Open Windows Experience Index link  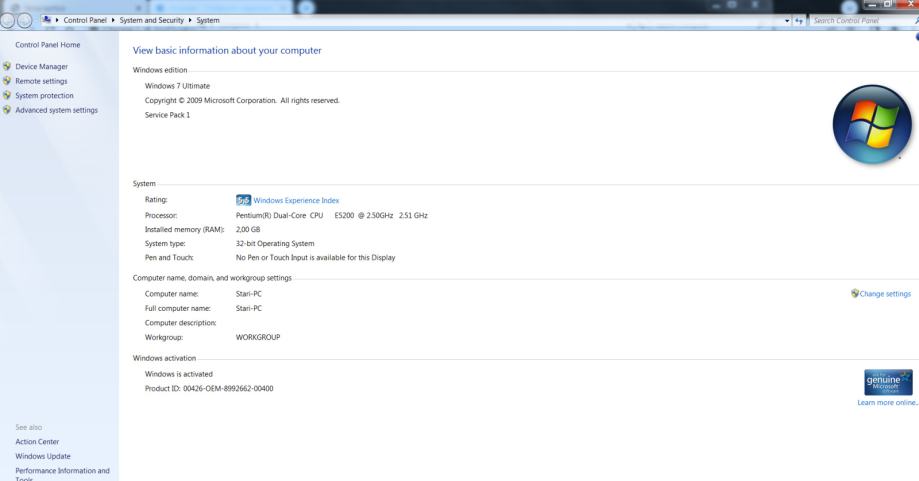(296, 200)
